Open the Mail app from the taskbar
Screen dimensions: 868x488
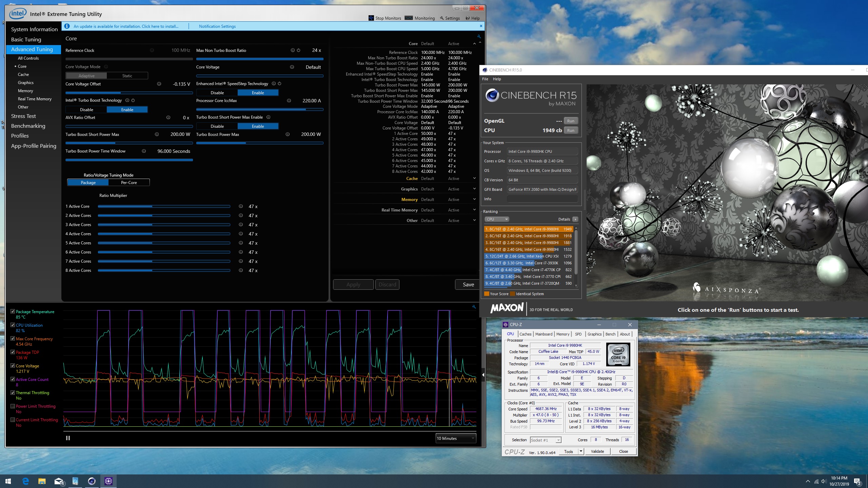click(59, 481)
